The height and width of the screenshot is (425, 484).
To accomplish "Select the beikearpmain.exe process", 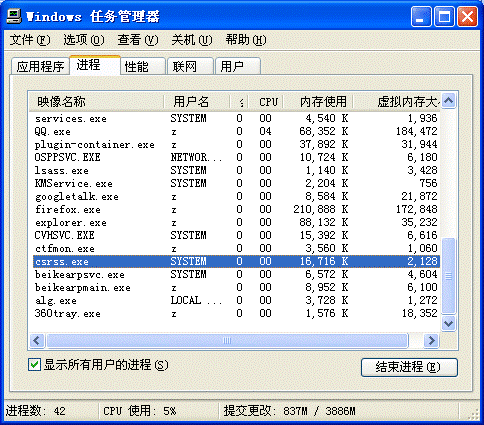I will coord(236,287).
